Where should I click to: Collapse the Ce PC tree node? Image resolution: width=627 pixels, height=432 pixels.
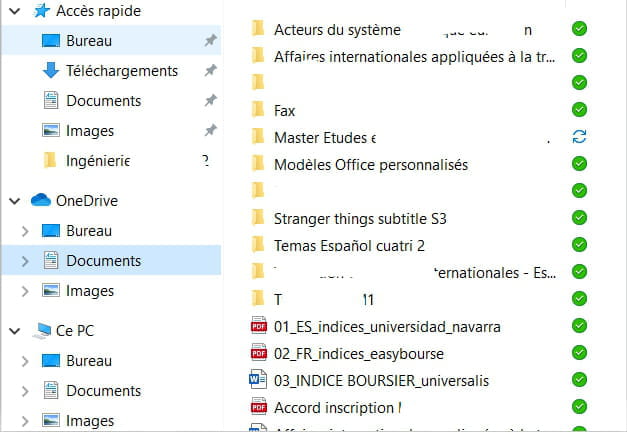[14, 330]
